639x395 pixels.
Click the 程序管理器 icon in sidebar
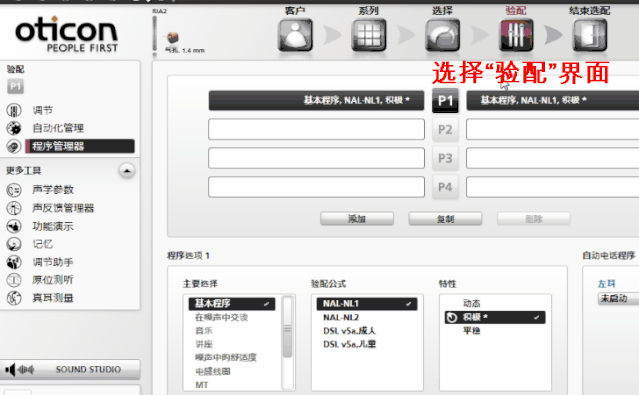click(x=14, y=146)
